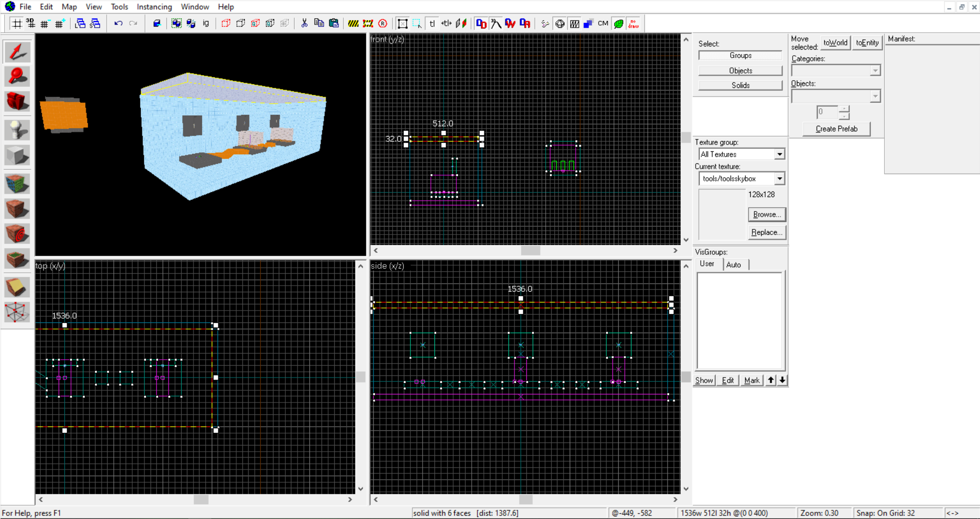This screenshot has height=519, width=980.
Task: Toggle the texture lock 'tl' button
Action: tap(432, 23)
